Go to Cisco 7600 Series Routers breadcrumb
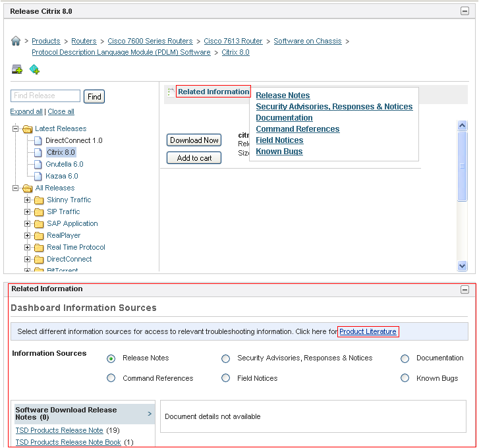 pos(150,42)
